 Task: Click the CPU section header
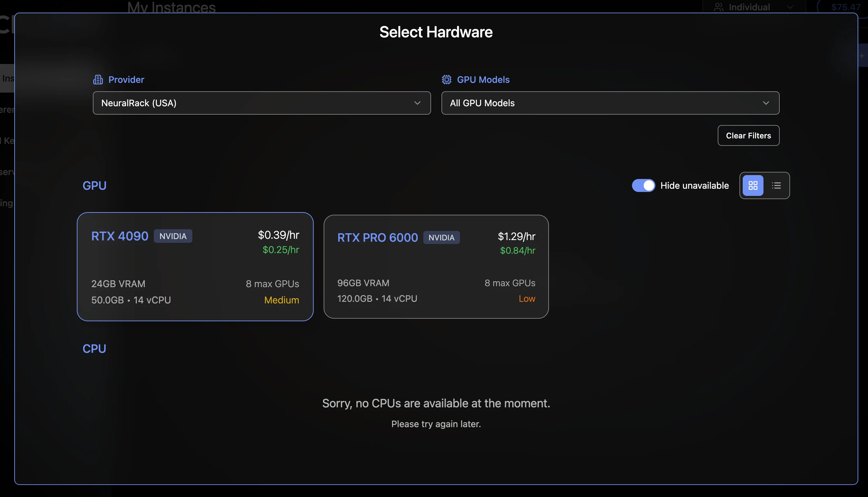click(94, 349)
